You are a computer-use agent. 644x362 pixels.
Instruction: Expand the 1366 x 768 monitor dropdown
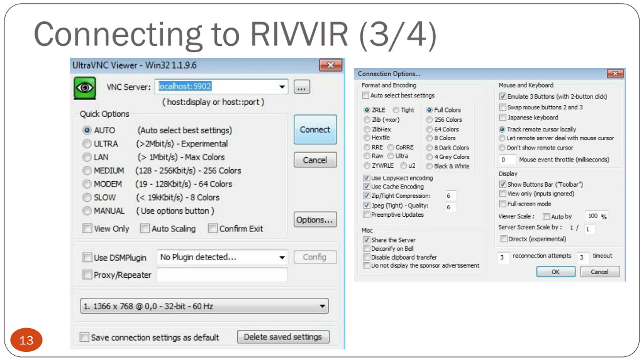click(x=205, y=306)
